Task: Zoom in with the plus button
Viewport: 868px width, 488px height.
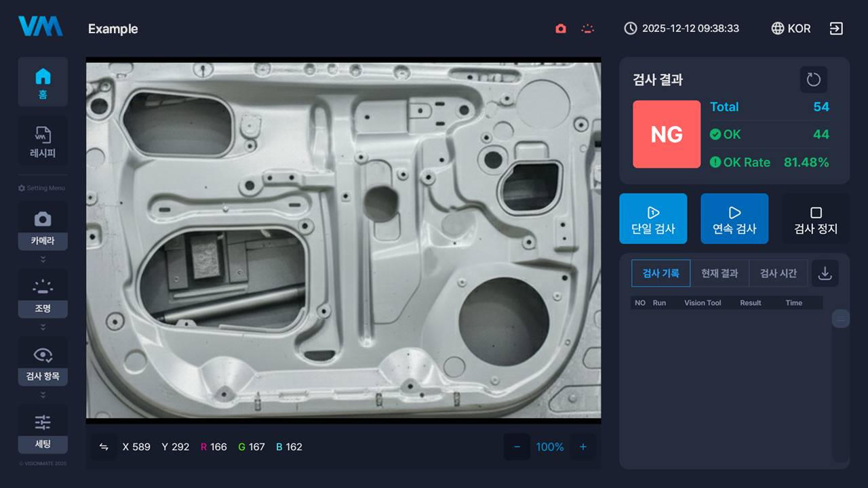Action: pos(583,447)
